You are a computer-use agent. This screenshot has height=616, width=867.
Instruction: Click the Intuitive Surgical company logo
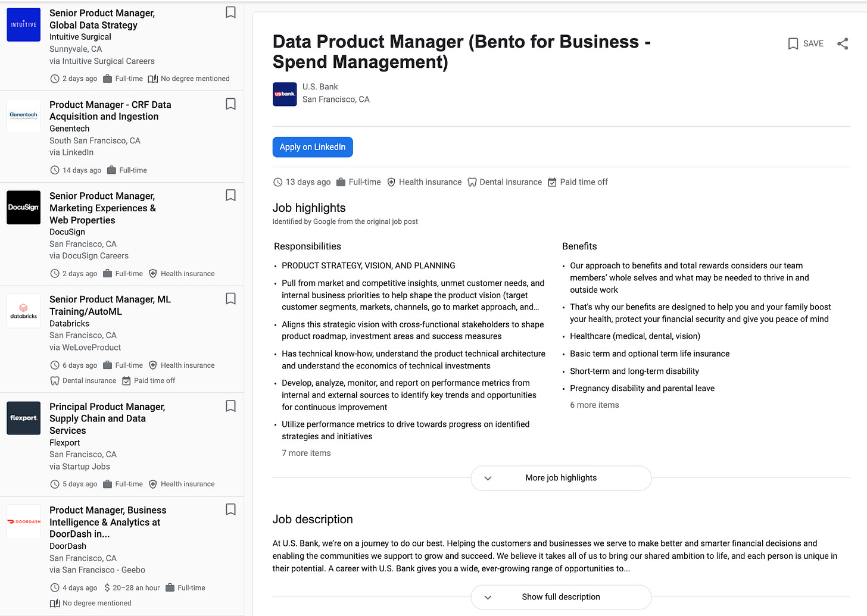tap(24, 24)
